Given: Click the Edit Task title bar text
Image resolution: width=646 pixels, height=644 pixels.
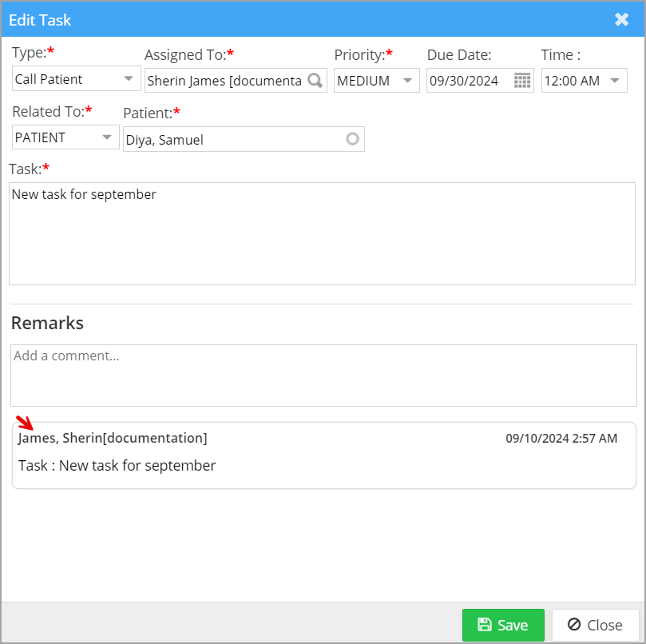Looking at the screenshot, I should click(40, 19).
